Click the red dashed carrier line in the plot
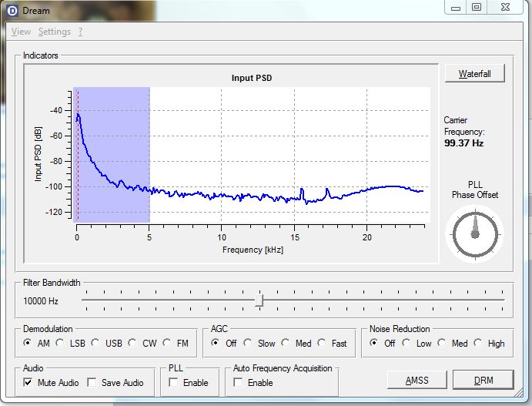The image size is (532, 406). (x=78, y=155)
